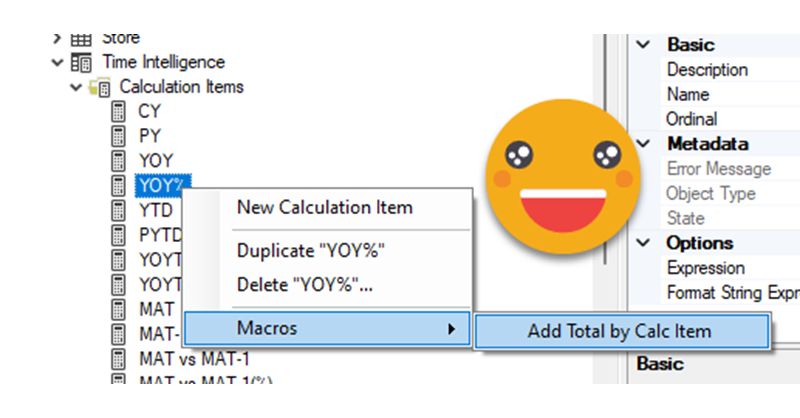This screenshot has height=418, width=800.
Task: Select the Ordinal property row
Action: tap(692, 119)
